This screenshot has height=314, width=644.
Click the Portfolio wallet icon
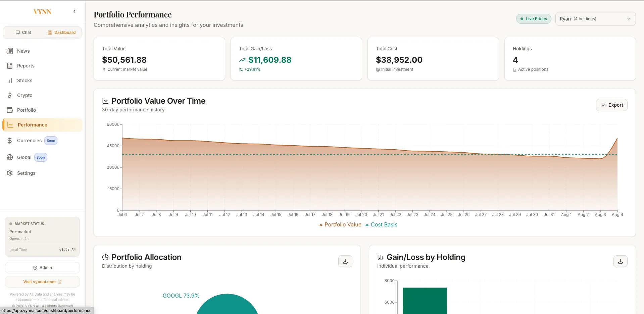[10, 110]
